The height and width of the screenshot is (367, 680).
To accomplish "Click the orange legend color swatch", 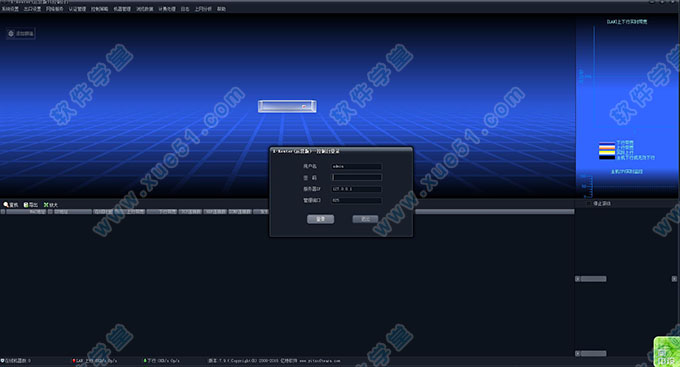I will pos(607,147).
